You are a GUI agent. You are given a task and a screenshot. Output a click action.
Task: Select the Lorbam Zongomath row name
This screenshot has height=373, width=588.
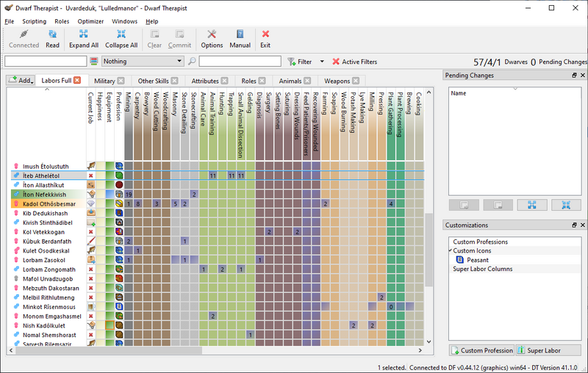coord(49,269)
